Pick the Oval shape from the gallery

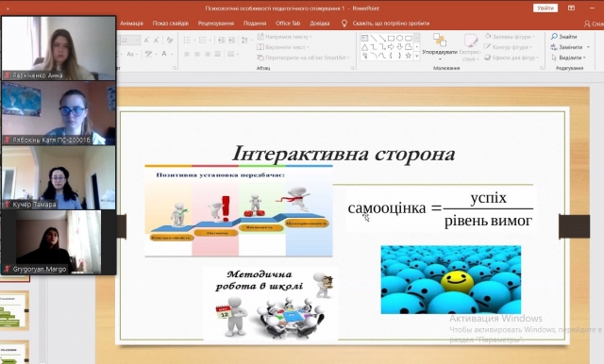(399, 38)
